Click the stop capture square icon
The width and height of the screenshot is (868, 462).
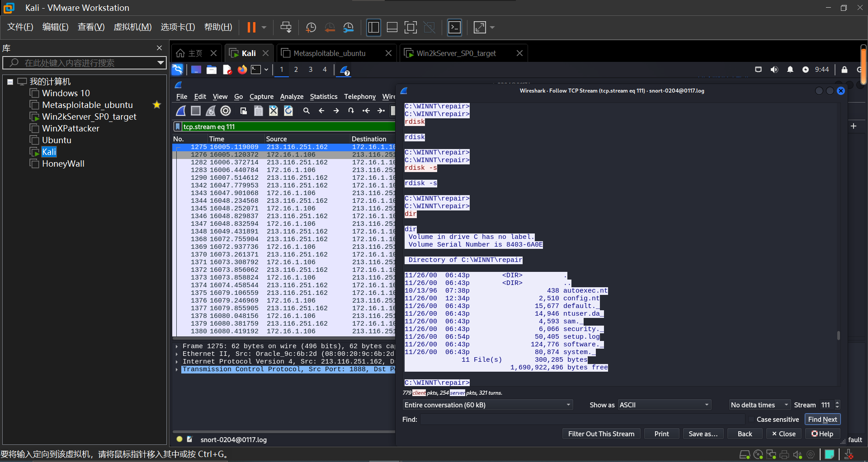196,111
